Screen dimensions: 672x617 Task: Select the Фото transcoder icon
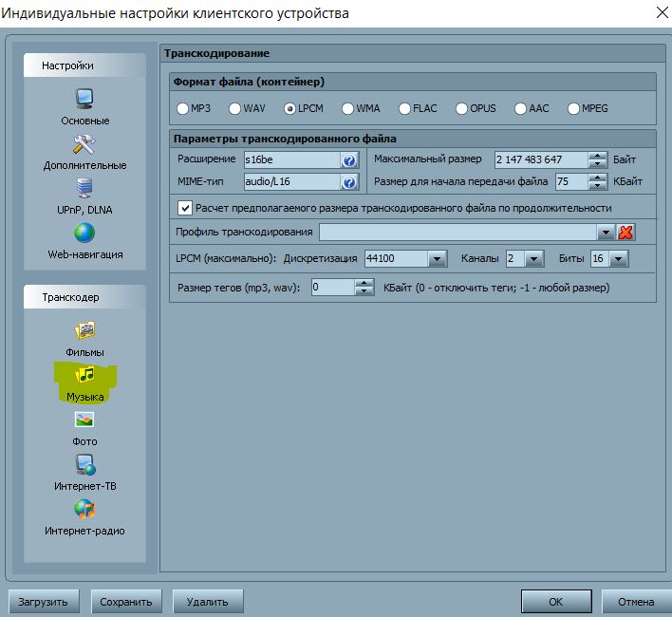pyautogui.click(x=84, y=420)
